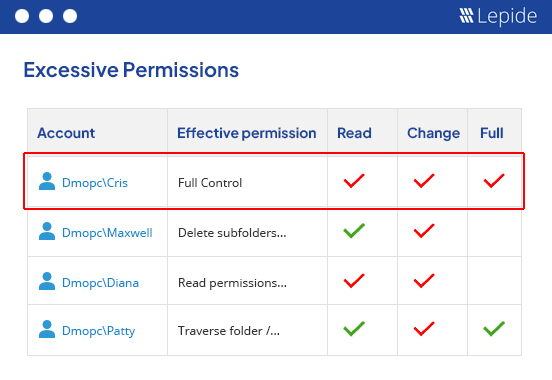The width and height of the screenshot is (552, 380).
Task: Sort by Effective permission column header
Action: [246, 133]
